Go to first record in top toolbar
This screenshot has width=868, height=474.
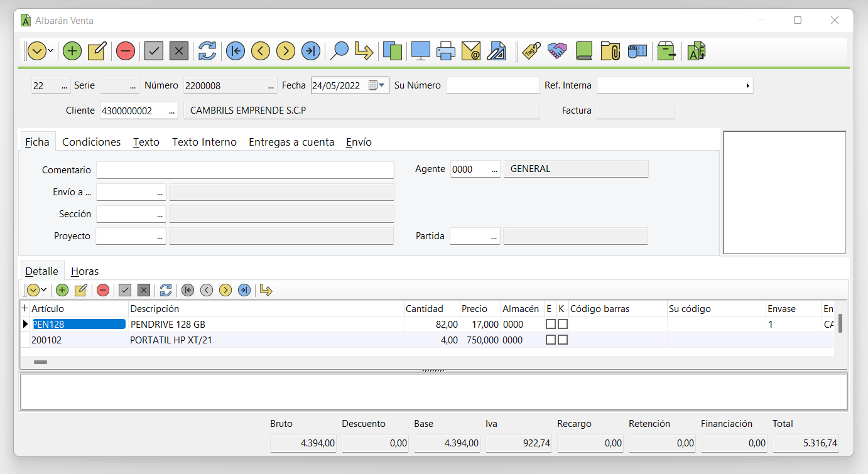(236, 51)
